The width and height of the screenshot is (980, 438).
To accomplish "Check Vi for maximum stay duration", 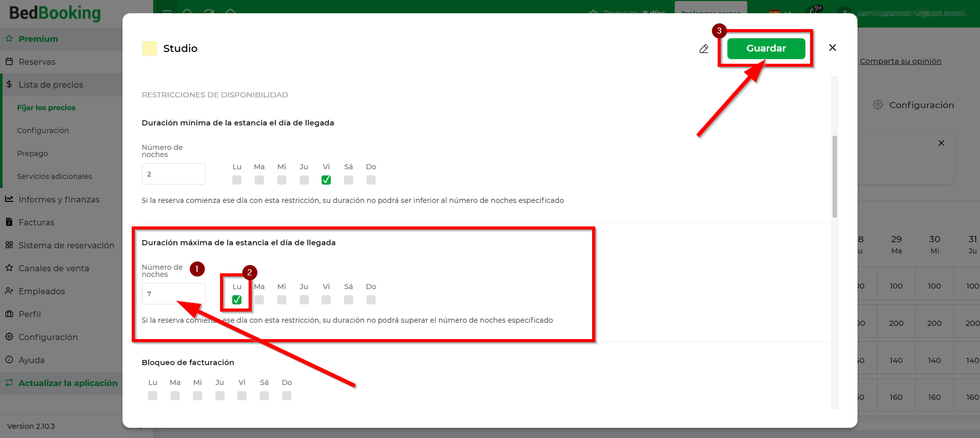I will tap(326, 300).
